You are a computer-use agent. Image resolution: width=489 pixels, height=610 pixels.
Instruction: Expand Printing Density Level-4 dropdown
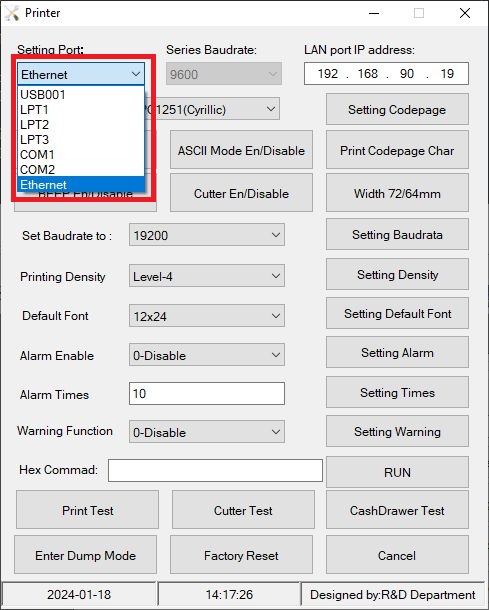point(207,276)
